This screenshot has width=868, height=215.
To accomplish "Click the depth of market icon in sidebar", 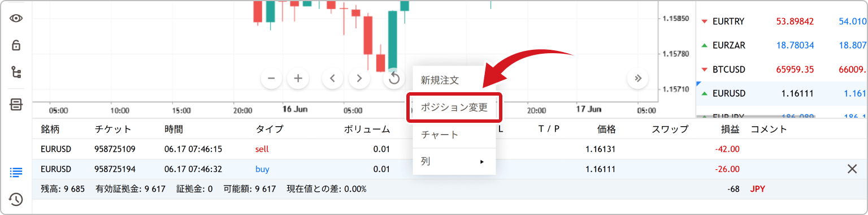I will click(x=16, y=104).
